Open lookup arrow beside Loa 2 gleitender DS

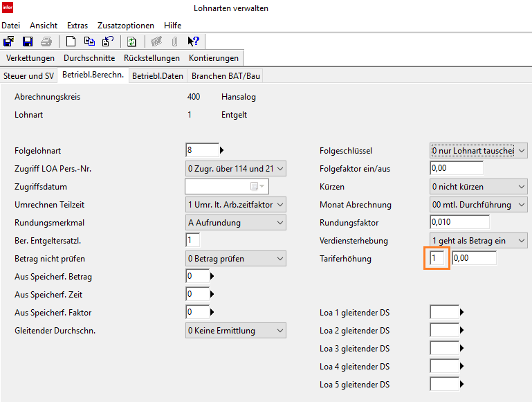[x=461, y=330]
